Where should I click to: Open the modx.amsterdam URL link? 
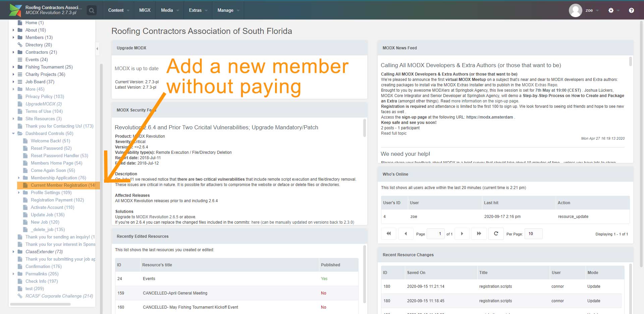click(x=489, y=117)
